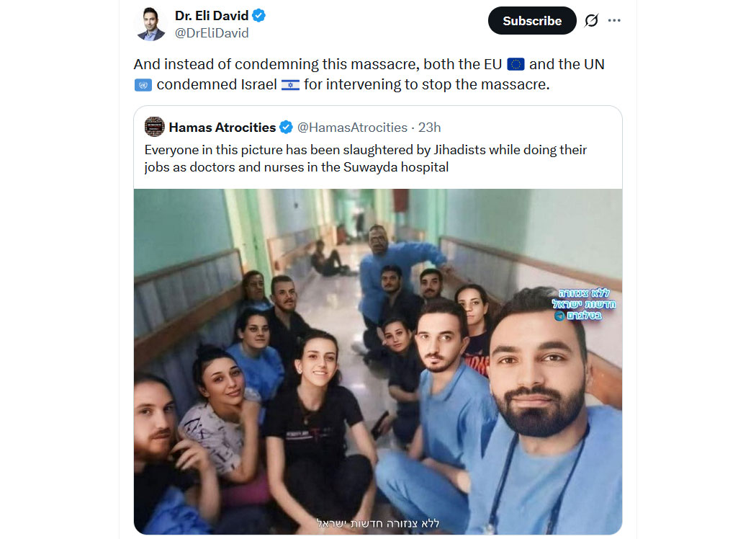Open Dr. Eli David's profile picture
756x539 pixels.
(151, 24)
